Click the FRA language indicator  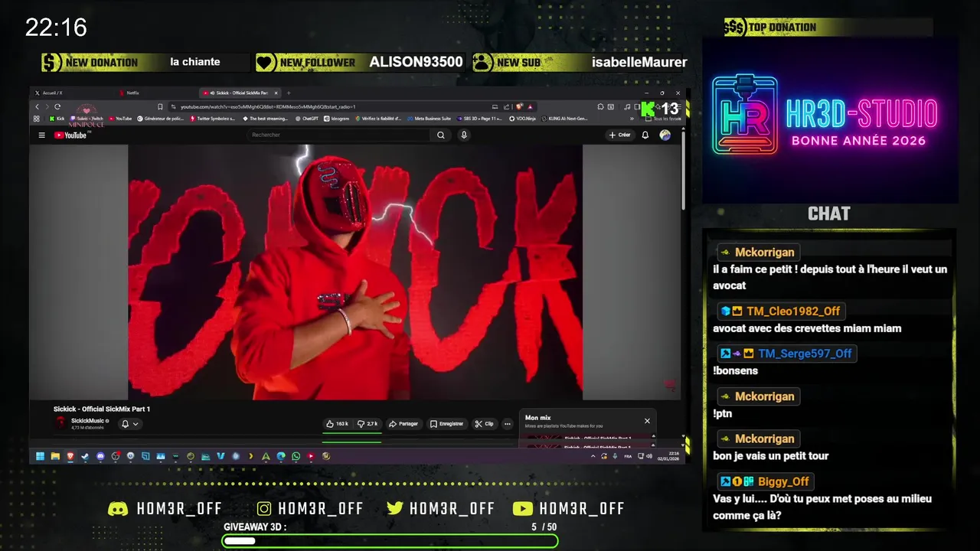[628, 456]
